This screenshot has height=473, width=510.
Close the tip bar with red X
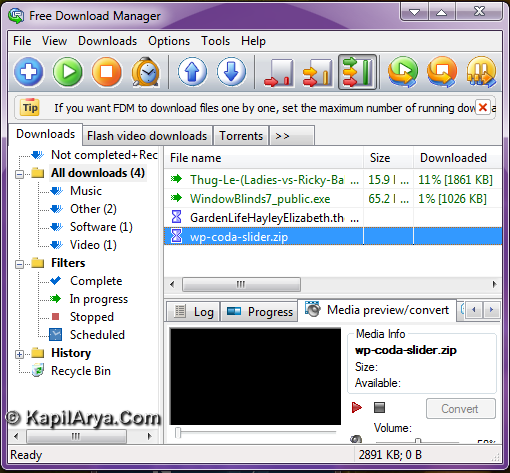(x=482, y=107)
